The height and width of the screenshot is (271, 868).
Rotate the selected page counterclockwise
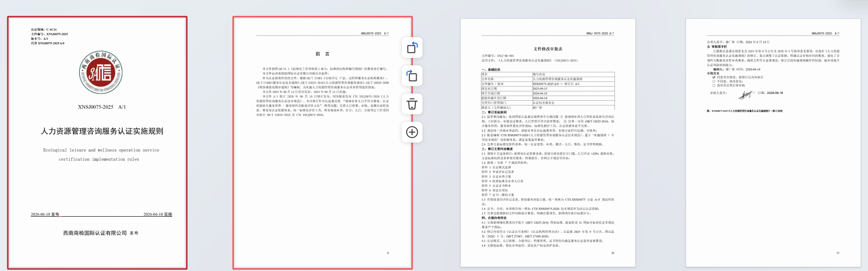click(412, 48)
